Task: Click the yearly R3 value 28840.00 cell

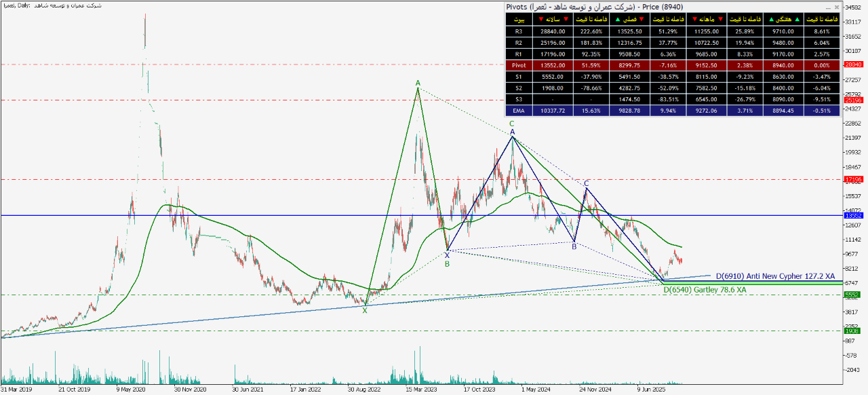Action: point(551,31)
